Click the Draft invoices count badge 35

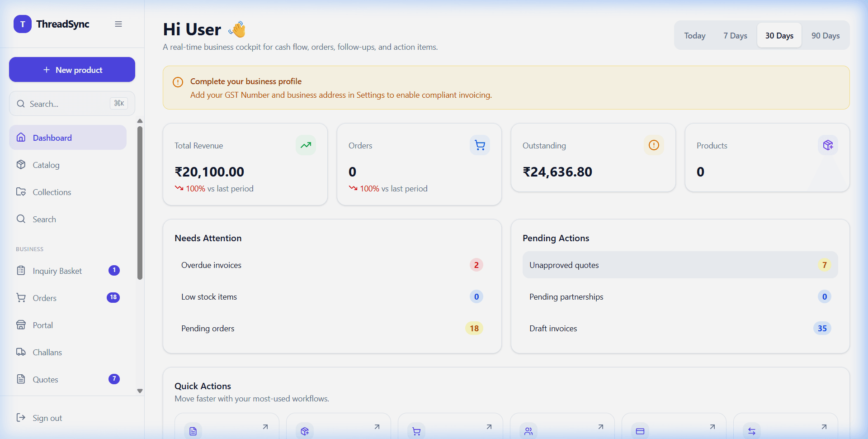click(x=822, y=328)
